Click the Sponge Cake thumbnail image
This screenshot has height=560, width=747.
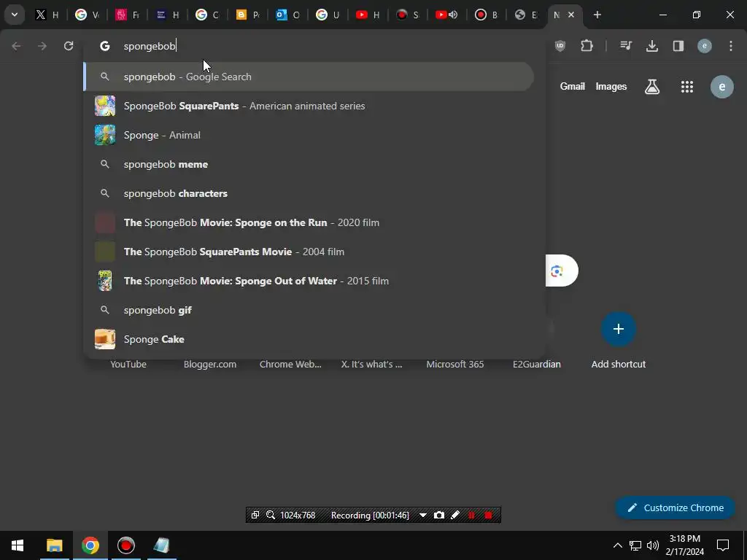[105, 339]
